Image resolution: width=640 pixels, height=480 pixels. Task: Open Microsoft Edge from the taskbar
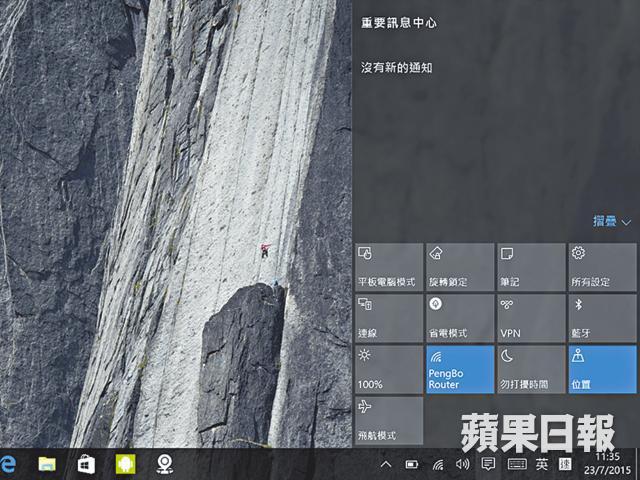pyautogui.click(x=7, y=464)
